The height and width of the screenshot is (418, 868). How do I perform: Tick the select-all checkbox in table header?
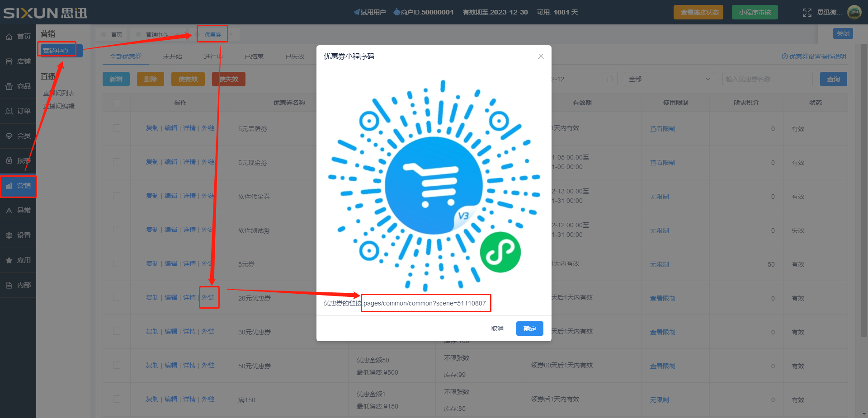click(117, 103)
